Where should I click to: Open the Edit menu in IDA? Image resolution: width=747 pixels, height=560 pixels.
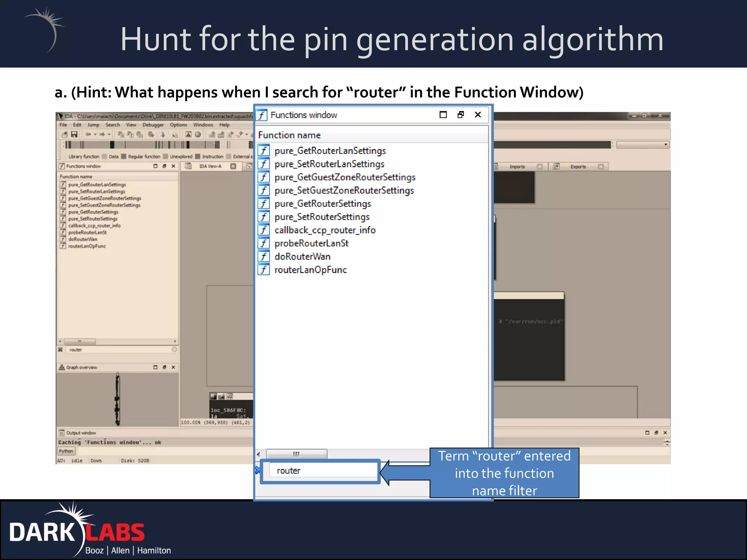coord(77,125)
